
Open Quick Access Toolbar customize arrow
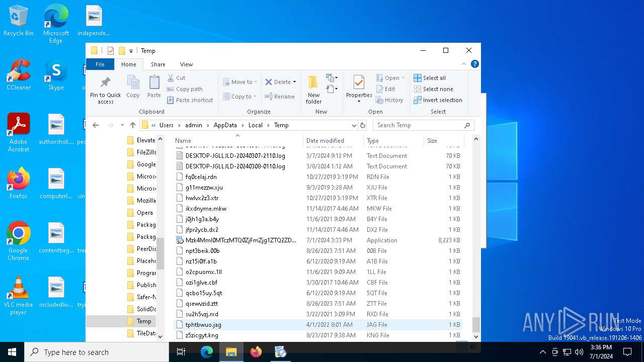tap(131, 51)
